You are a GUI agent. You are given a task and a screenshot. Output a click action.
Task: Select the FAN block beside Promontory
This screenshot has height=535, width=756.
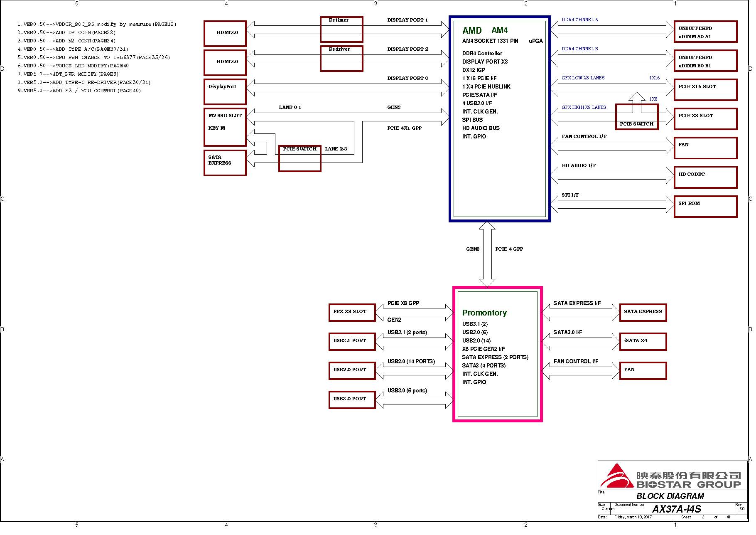point(643,371)
